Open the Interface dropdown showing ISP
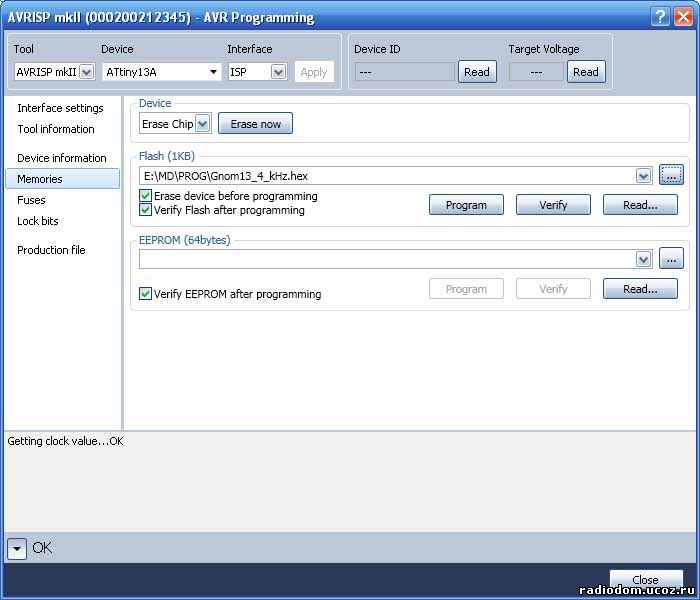Image resolution: width=700 pixels, height=600 pixels. [278, 71]
